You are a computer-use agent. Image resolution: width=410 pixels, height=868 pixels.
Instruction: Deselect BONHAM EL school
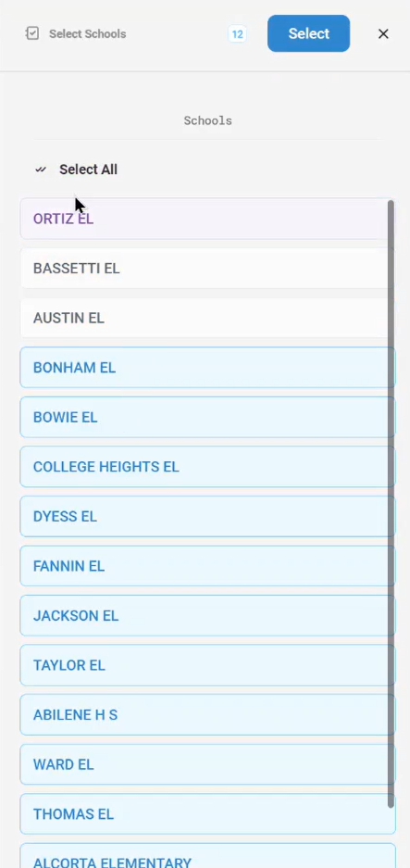[207, 368]
